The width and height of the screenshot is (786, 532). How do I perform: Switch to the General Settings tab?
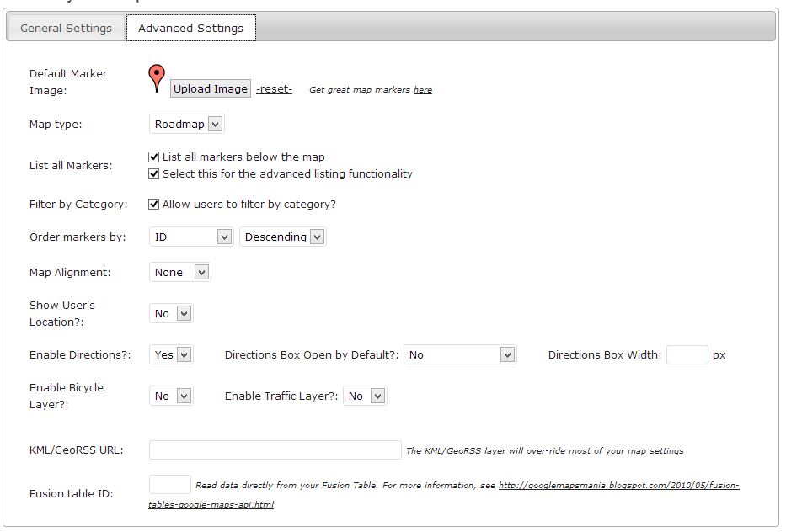point(66,28)
